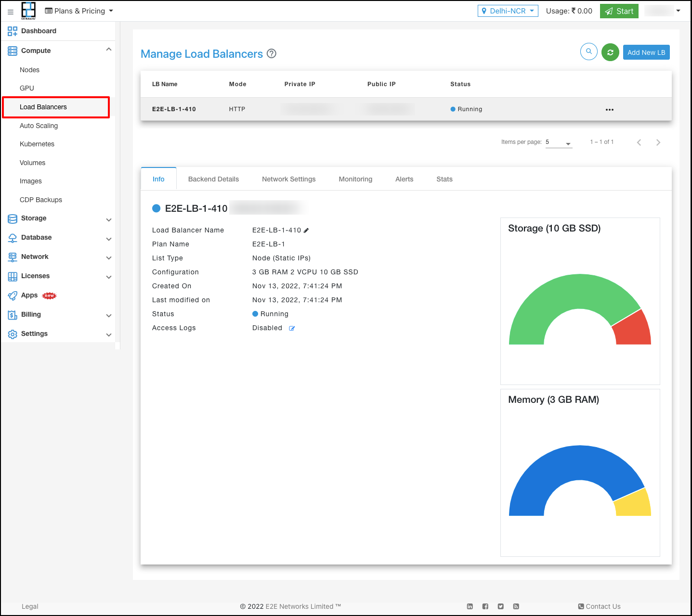Expand the Billing section

109,316
